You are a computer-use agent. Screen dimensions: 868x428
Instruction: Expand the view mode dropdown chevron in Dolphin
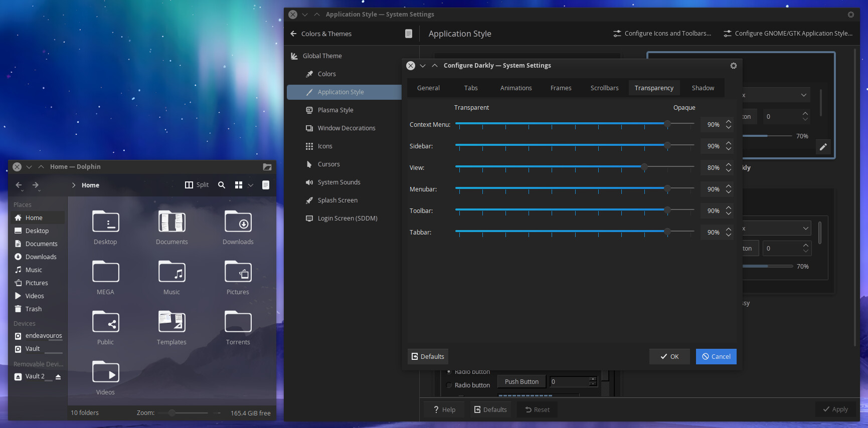click(x=251, y=185)
